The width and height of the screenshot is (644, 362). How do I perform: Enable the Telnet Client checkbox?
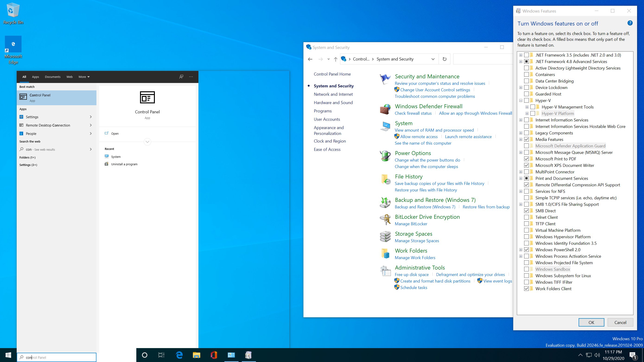526,217
